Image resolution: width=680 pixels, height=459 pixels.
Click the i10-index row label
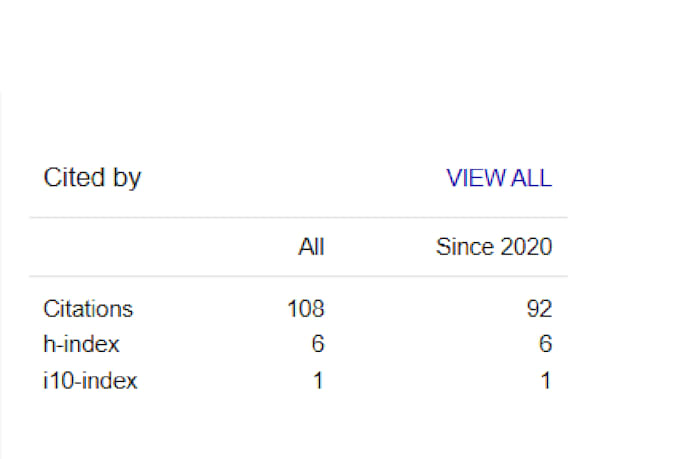point(90,380)
